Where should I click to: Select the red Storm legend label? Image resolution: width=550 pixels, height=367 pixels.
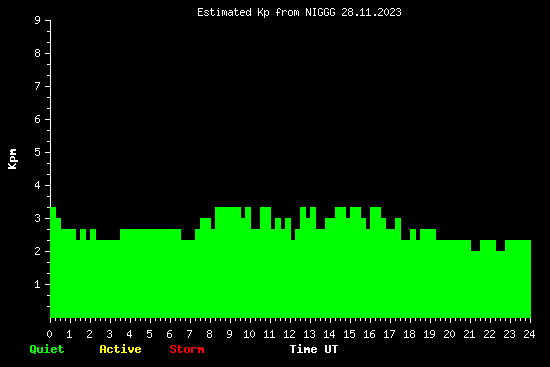click(187, 349)
